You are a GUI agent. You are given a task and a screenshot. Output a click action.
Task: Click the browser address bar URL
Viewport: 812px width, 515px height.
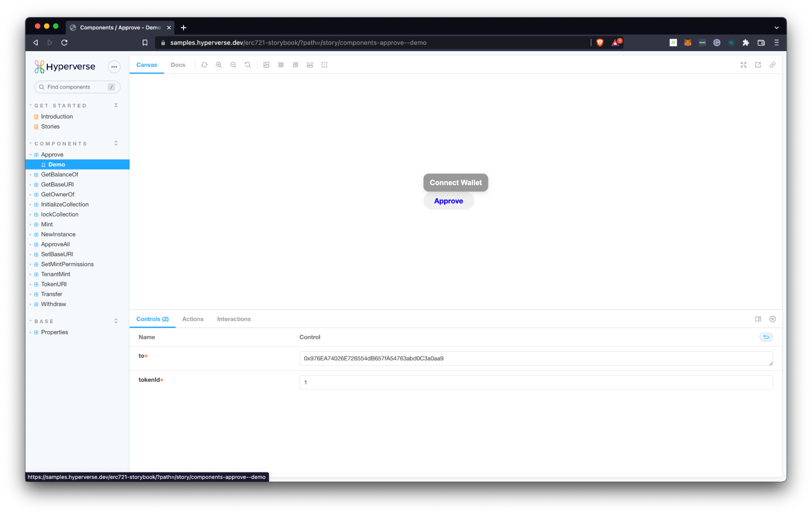[298, 43]
